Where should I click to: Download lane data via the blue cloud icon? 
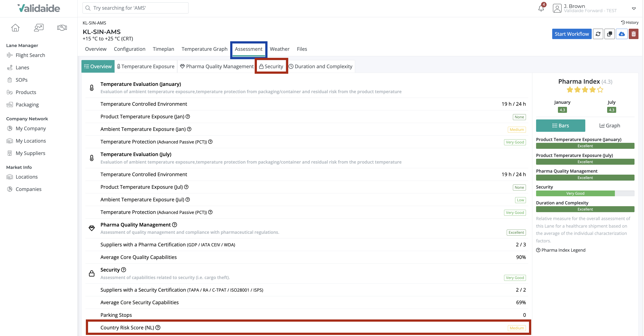(x=622, y=34)
